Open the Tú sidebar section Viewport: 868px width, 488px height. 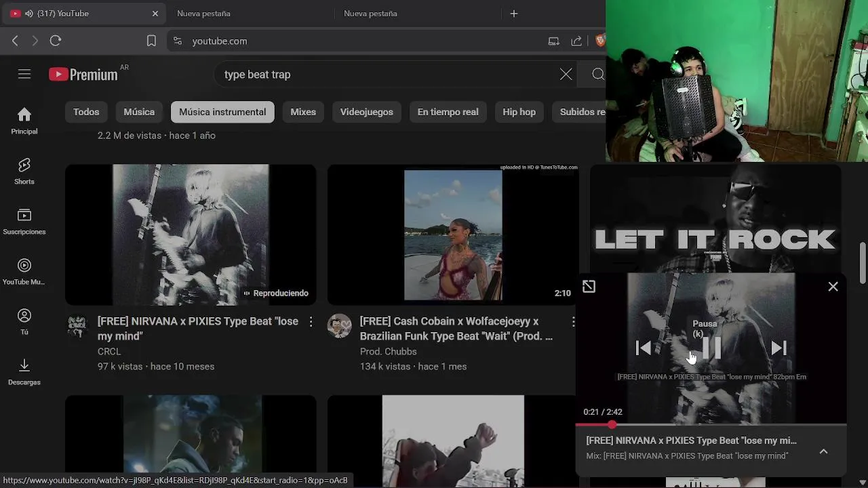[x=24, y=322]
